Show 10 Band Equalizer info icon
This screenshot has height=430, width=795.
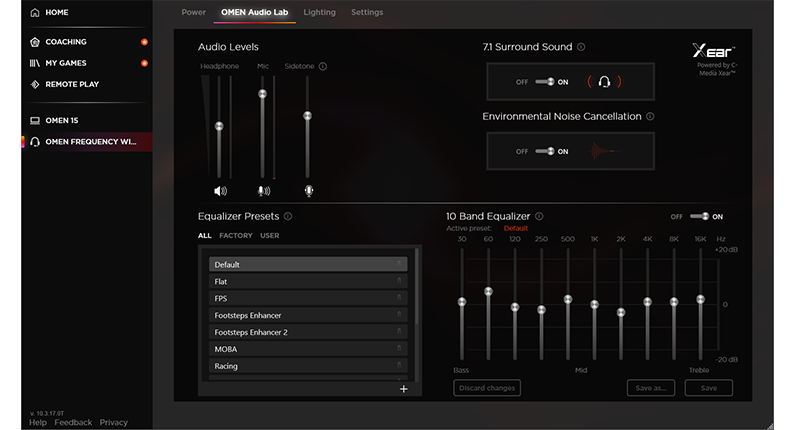pos(539,216)
